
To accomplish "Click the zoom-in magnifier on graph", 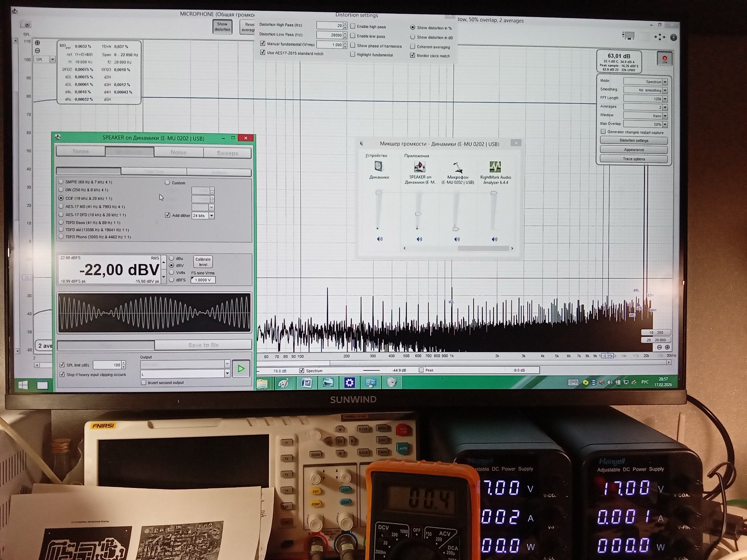I will 37,43.
